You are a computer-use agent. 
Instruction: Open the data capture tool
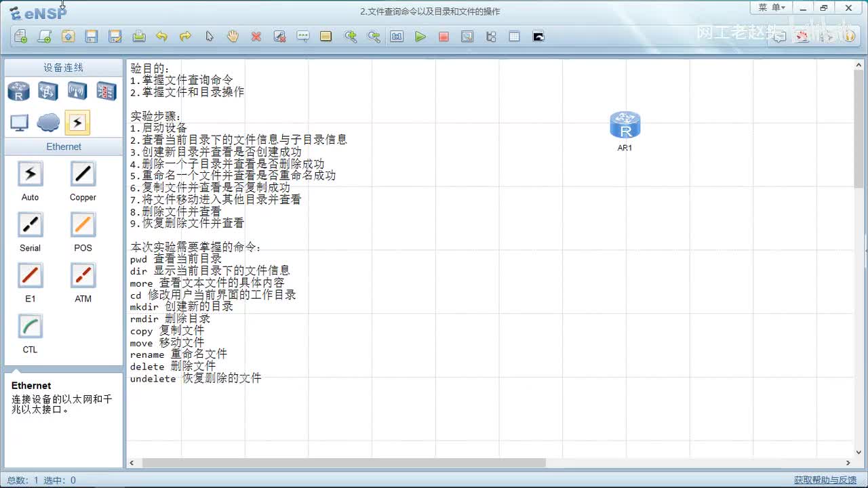pyautogui.click(x=467, y=37)
